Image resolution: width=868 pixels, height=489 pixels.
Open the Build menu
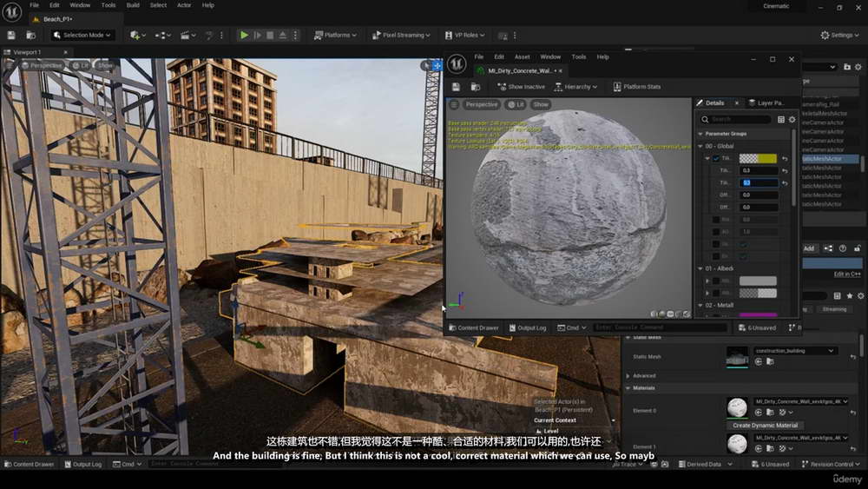pyautogui.click(x=133, y=5)
